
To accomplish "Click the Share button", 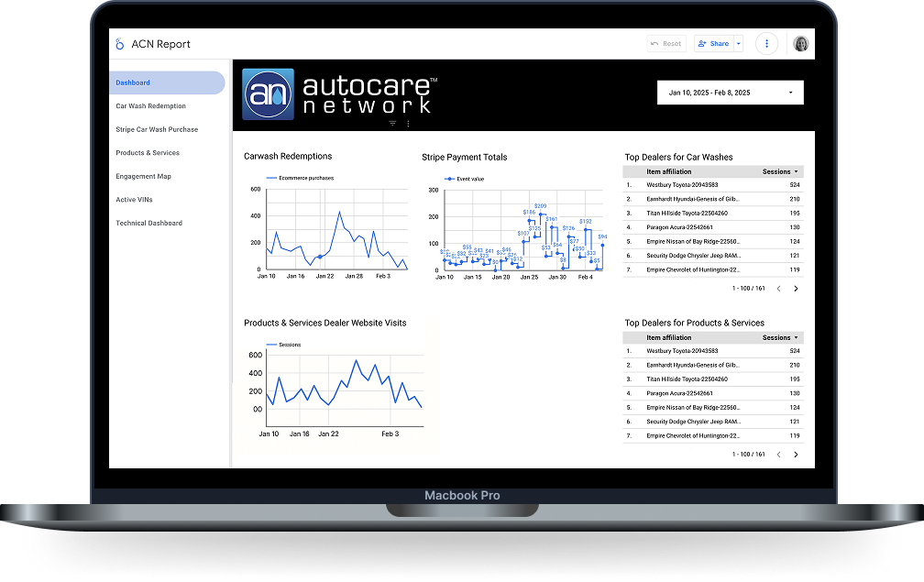I will [x=712, y=44].
